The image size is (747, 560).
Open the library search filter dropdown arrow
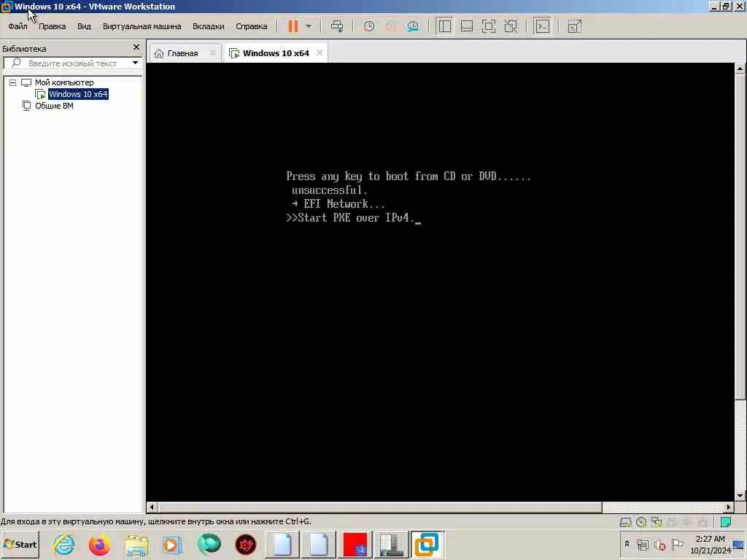click(135, 63)
